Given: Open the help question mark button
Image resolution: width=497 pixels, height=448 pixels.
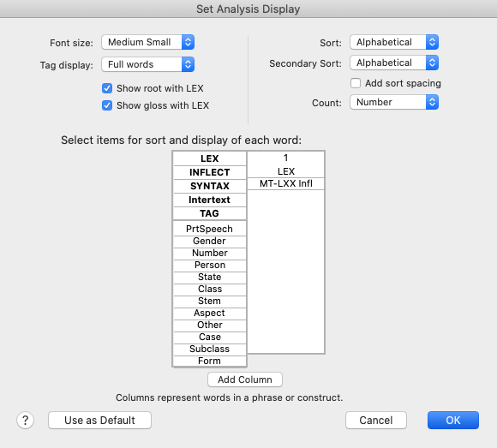Looking at the screenshot, I should click(26, 420).
